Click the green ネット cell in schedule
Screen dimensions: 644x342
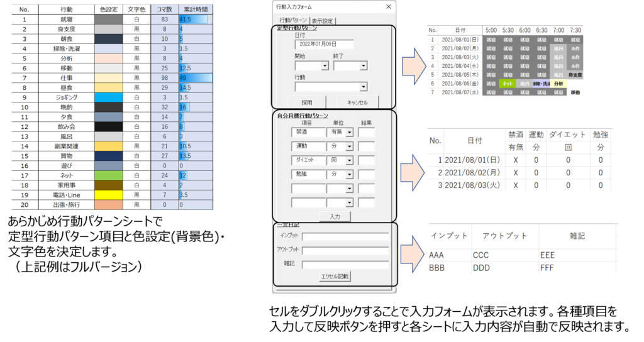point(507,83)
